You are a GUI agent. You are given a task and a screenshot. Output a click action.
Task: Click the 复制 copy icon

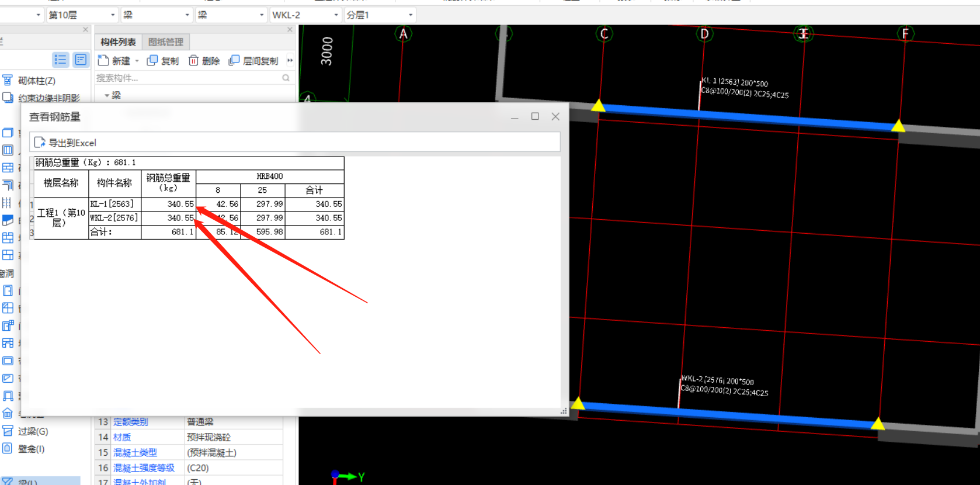point(152,60)
